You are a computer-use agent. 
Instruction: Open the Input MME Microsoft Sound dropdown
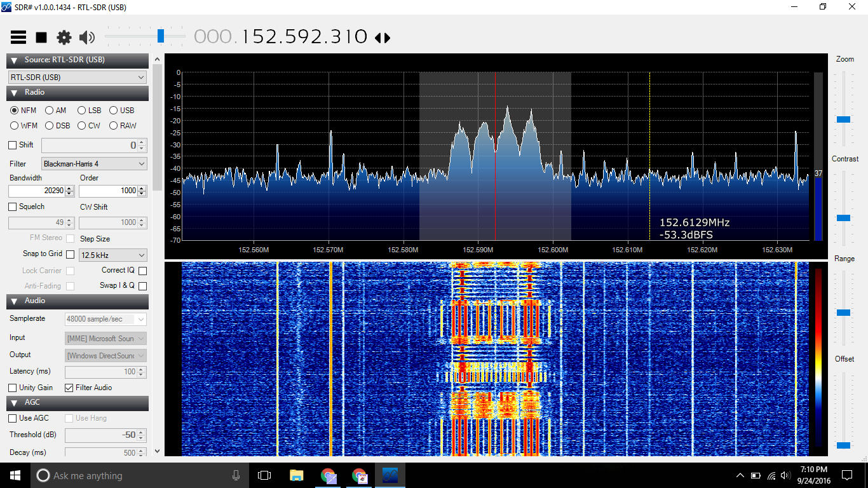tap(105, 339)
